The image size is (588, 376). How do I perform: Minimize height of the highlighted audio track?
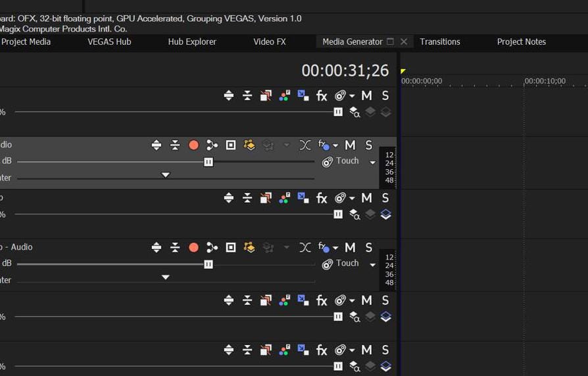pos(175,145)
